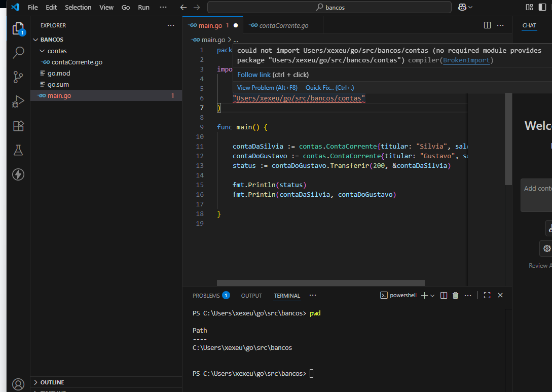Select the powershell terminal label
The width and height of the screenshot is (552, 392).
[x=398, y=295]
